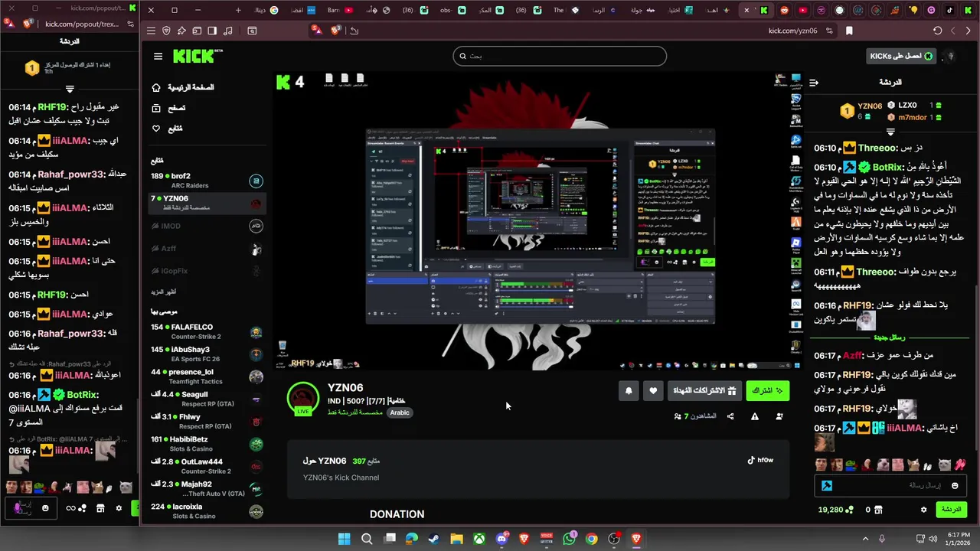Open chat settings gear icon

(x=924, y=510)
